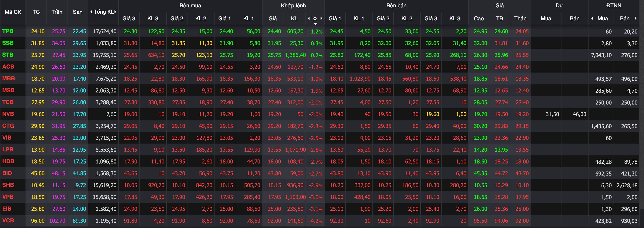This screenshot has width=644, height=228.
Task: Click BID reference price 45.00
Action: 38,173
